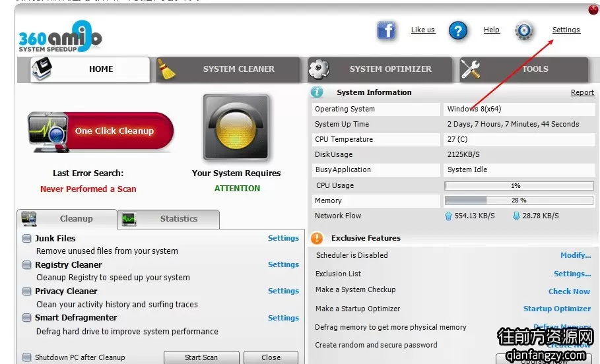Click the CPU Usage progress bar

pos(519,186)
